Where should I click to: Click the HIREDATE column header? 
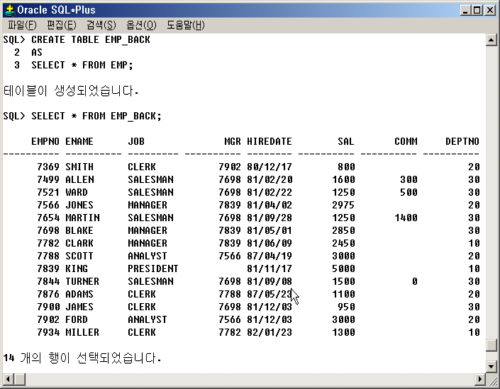pyautogui.click(x=269, y=141)
